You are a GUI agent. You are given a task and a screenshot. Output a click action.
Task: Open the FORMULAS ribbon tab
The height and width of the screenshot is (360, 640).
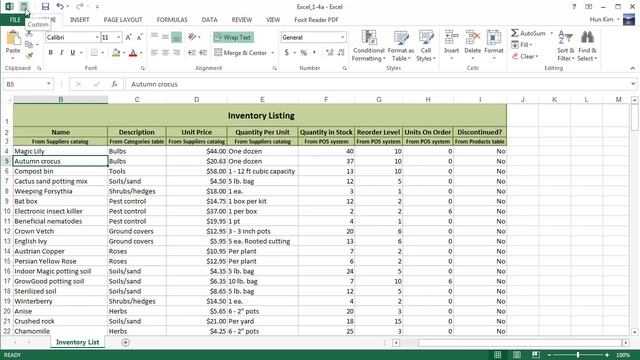(x=172, y=20)
